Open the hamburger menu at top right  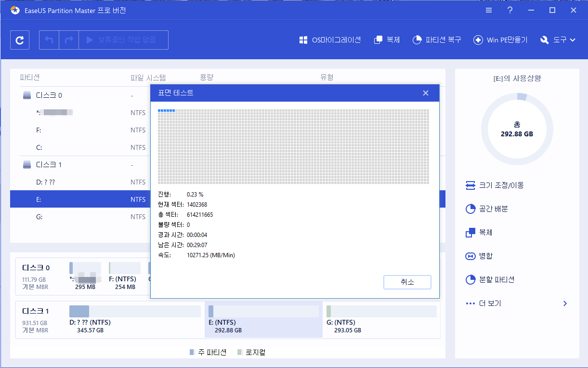click(488, 10)
